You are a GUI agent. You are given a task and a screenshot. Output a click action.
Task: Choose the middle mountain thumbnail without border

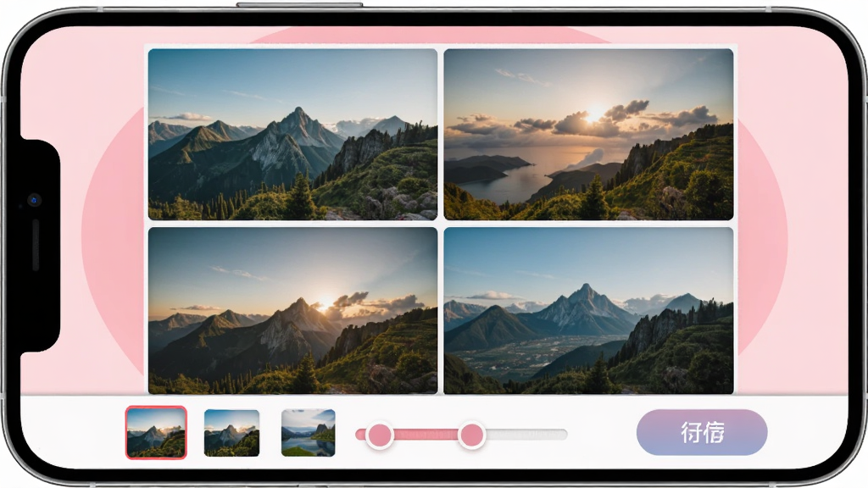tap(231, 433)
